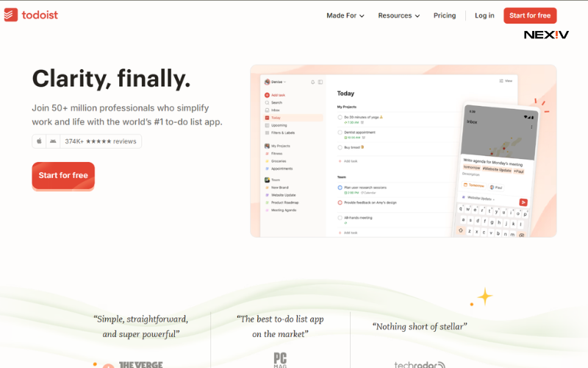588x368 pixels.
Task: Expand the Made For dropdown menu
Action: pos(345,15)
